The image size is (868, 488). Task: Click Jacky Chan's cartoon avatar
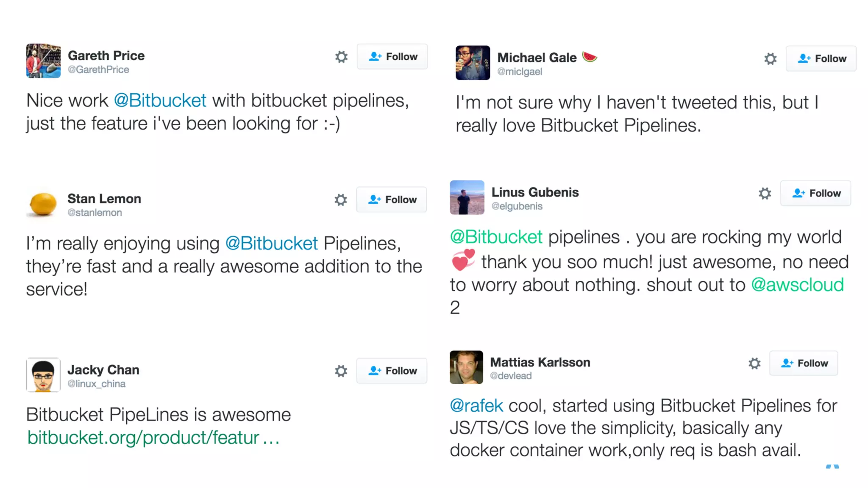(x=43, y=375)
